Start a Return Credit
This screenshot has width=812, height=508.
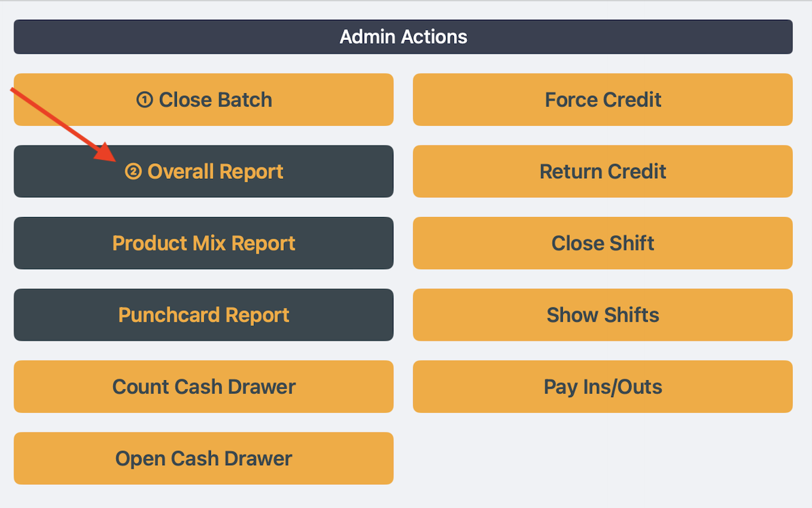point(602,171)
